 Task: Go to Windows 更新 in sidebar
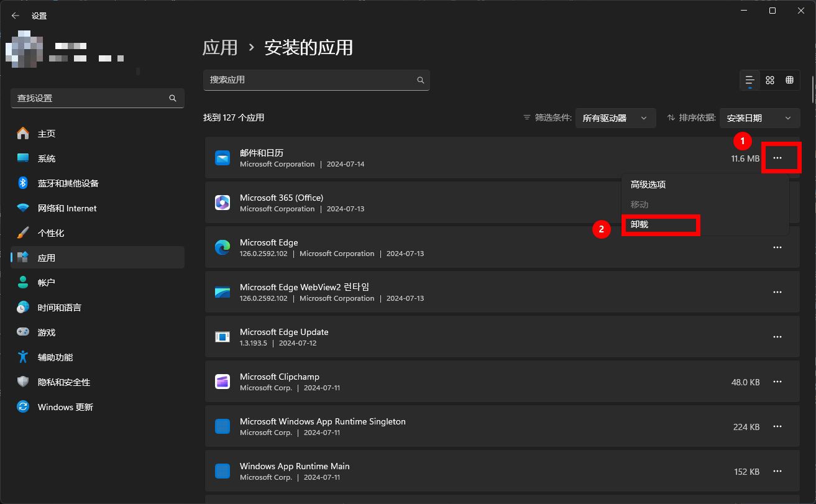[65, 407]
